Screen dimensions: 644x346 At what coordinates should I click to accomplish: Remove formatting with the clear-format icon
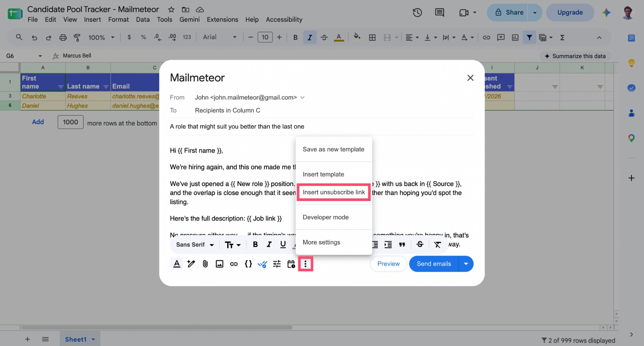437,244
